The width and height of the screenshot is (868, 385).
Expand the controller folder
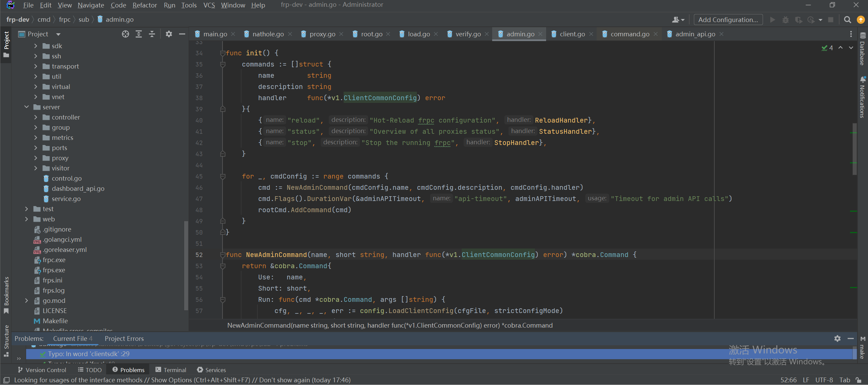tap(36, 117)
